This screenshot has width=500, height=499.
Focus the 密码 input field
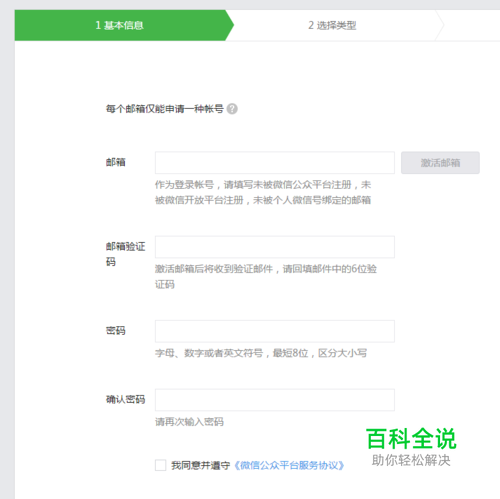(x=275, y=331)
